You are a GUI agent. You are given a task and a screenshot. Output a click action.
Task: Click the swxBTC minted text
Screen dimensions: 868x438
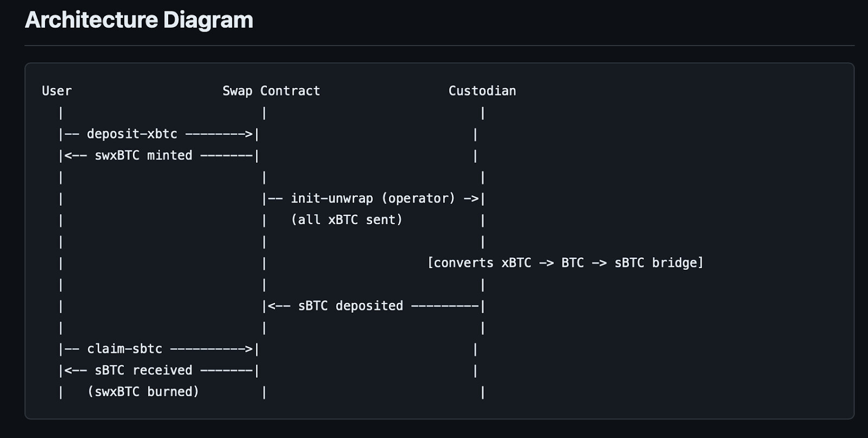143,156
